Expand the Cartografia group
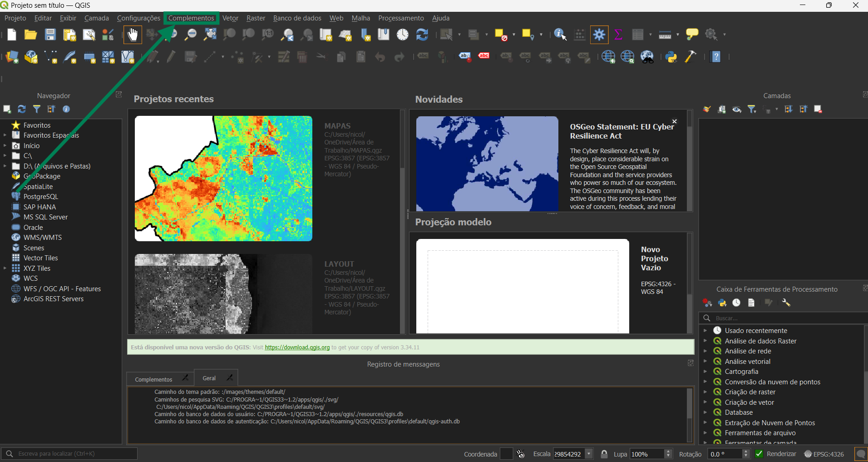 pos(705,371)
